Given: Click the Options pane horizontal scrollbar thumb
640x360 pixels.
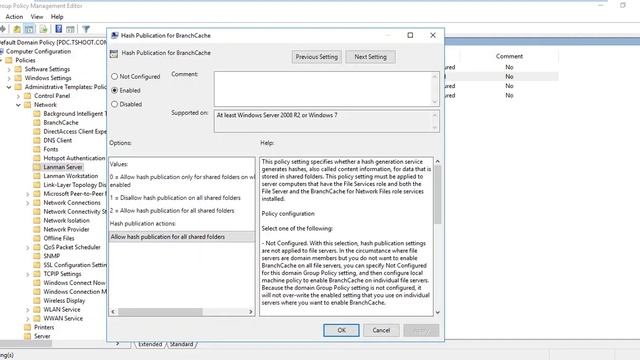Looking at the screenshot, I should pyautogui.click(x=160, y=312).
